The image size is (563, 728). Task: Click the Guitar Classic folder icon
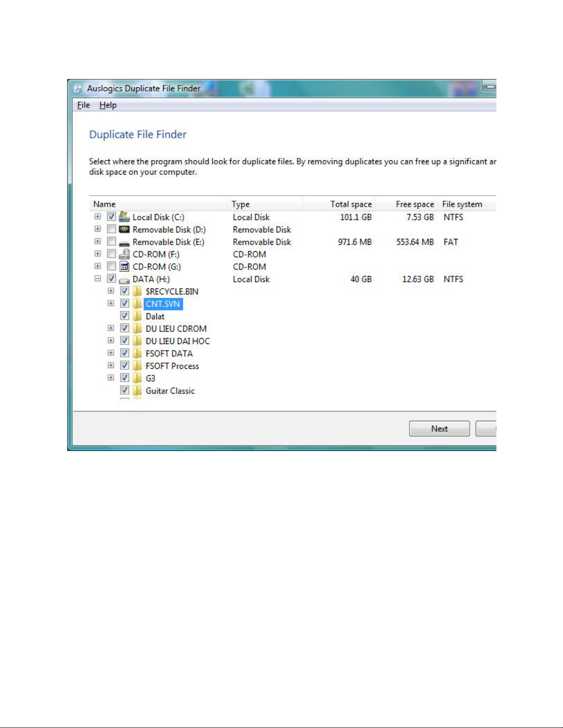[137, 390]
